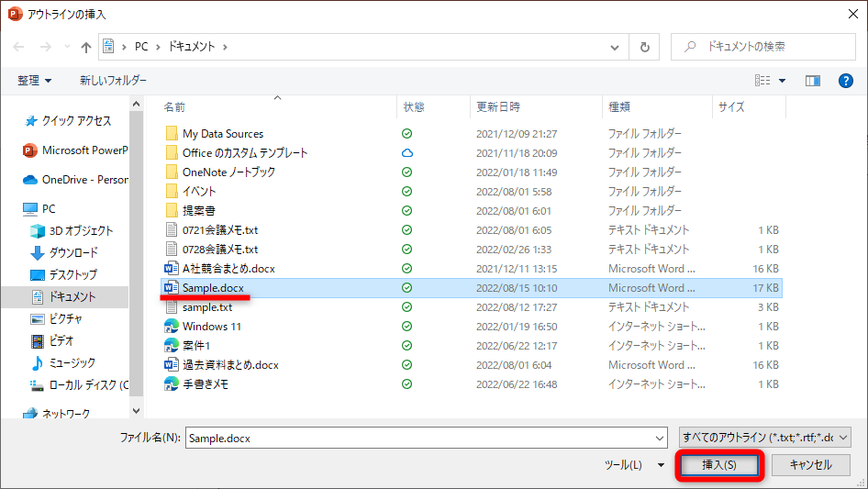Open ビデオ in the sidebar
Viewport: 868px width, 489px height.
point(52,340)
